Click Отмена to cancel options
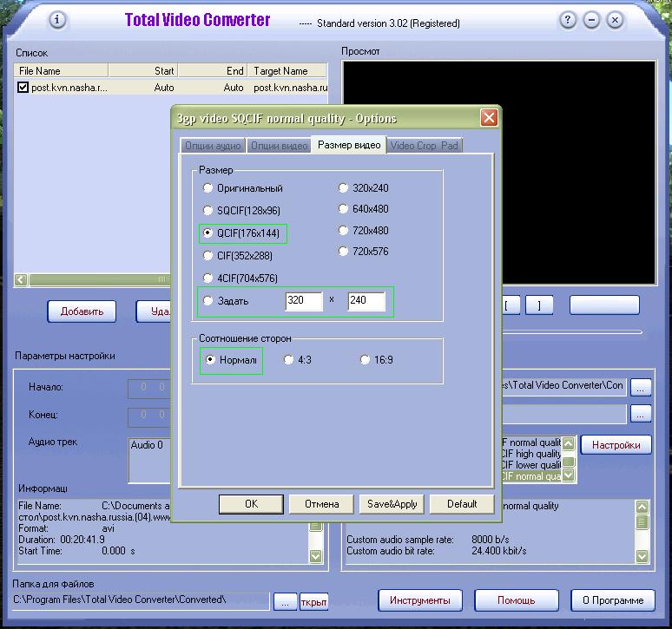Viewport: 672px width, 629px height. (x=321, y=504)
